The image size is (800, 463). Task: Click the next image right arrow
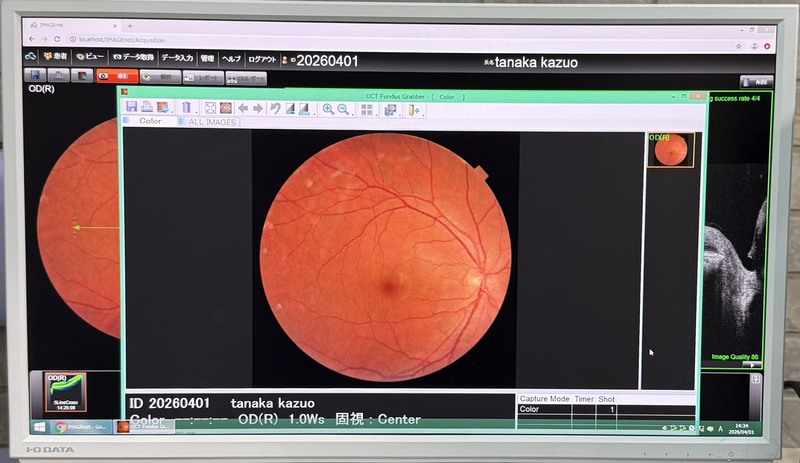pos(258,108)
